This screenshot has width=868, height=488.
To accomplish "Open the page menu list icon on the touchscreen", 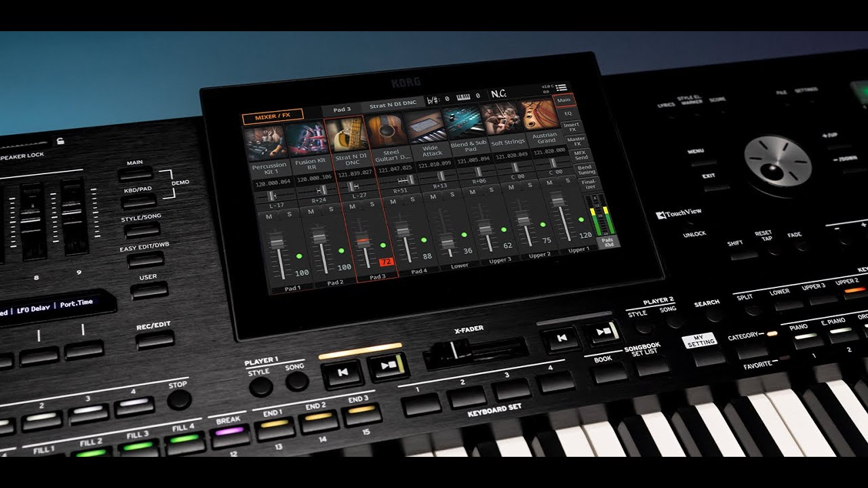I will 561,88.
